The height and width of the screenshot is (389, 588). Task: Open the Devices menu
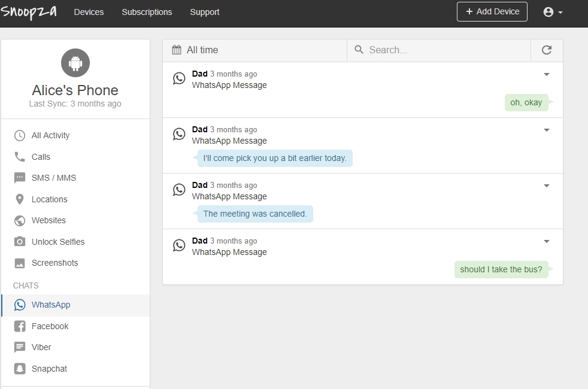[x=89, y=12]
